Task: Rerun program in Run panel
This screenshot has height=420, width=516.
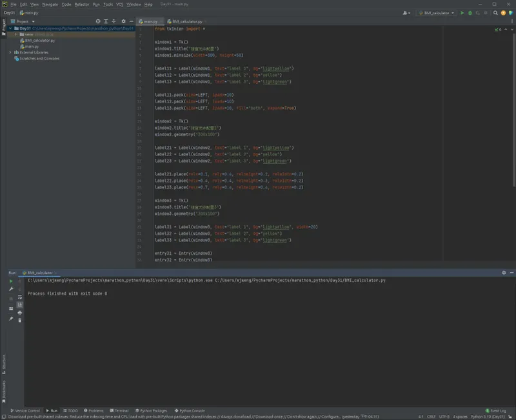Action: tap(11, 281)
